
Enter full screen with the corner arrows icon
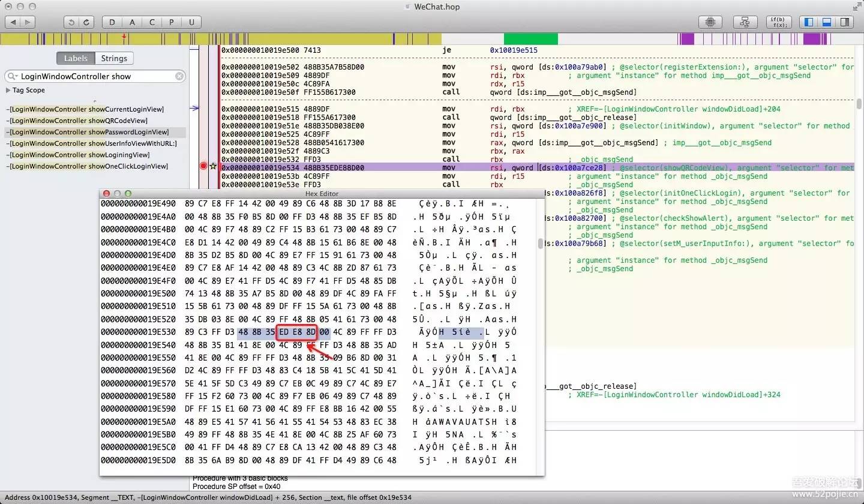pyautogui.click(x=856, y=7)
